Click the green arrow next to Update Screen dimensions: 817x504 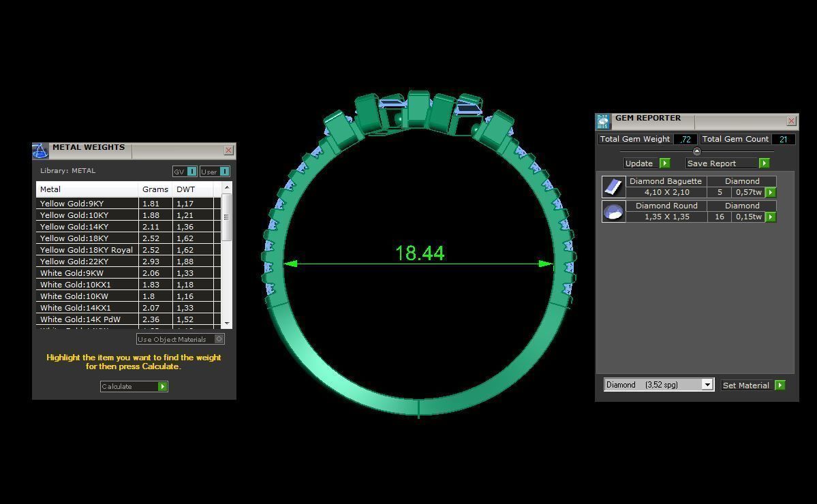pos(664,163)
